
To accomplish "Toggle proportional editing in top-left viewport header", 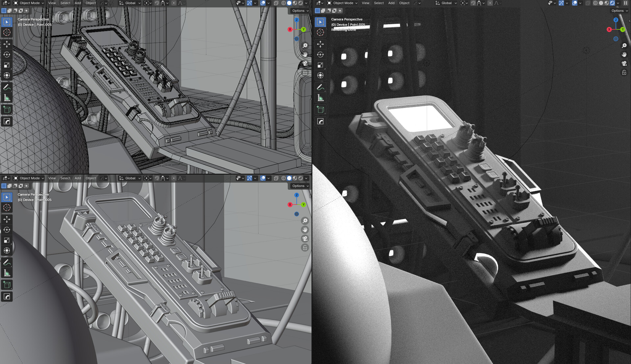I will tap(174, 3).
